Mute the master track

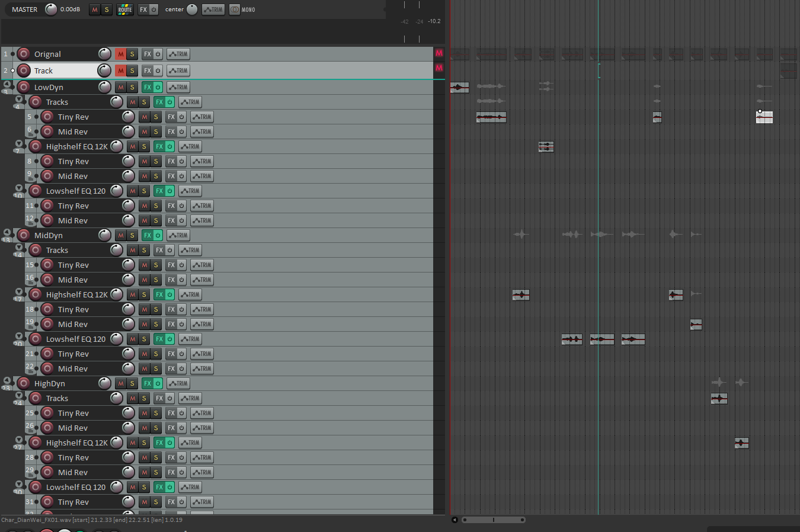pyautogui.click(x=95, y=9)
